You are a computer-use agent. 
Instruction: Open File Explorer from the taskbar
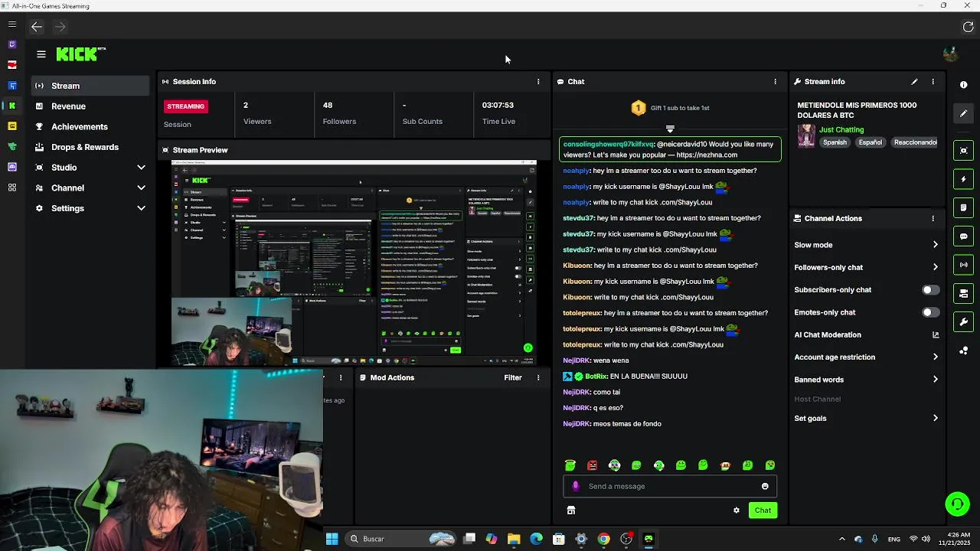click(x=514, y=539)
